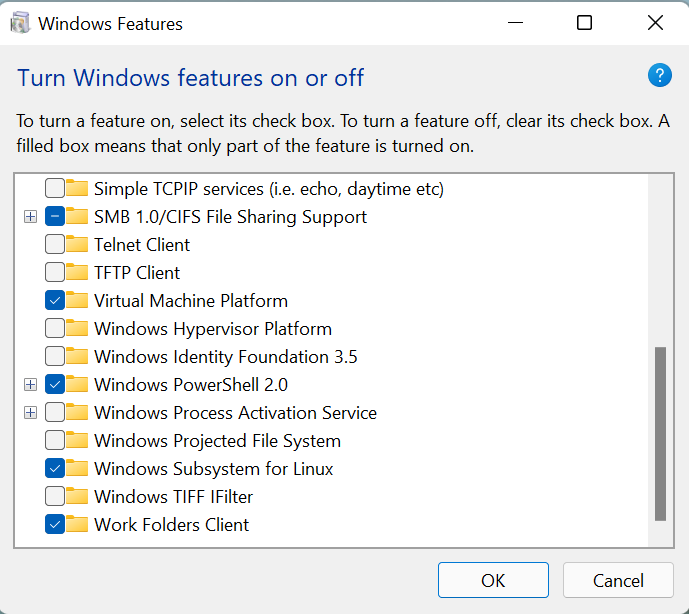The height and width of the screenshot is (614, 689).
Task: Click the Windows Features title bar icon
Action: (x=20, y=23)
